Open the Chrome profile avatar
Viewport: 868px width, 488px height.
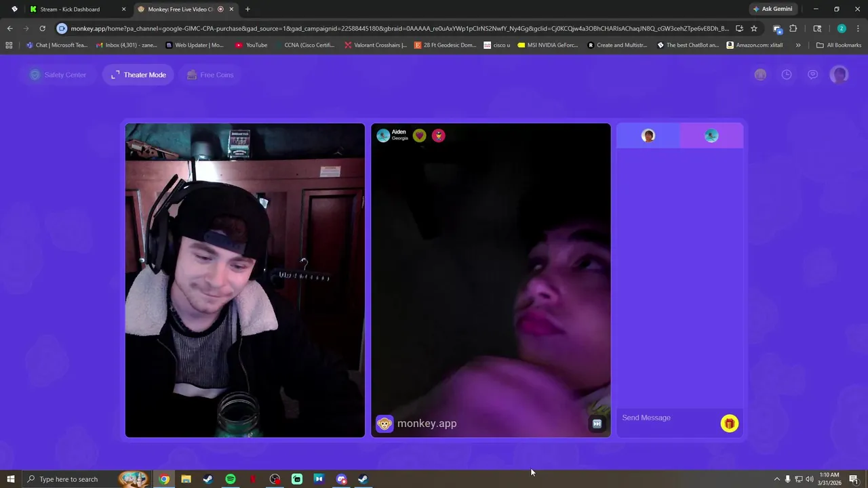click(842, 28)
